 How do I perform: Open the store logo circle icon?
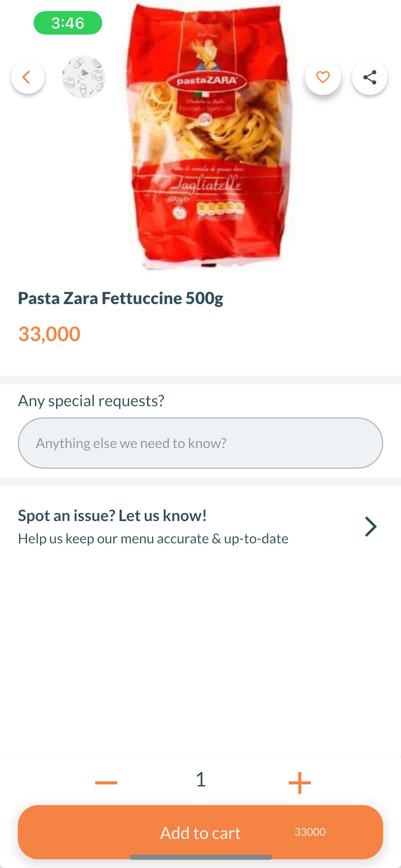click(84, 77)
